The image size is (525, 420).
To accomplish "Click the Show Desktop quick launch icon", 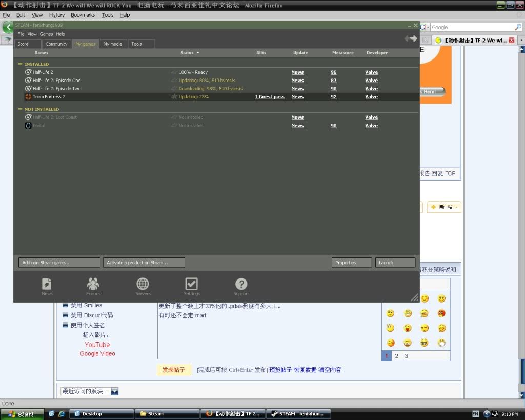I will click(x=51, y=414).
